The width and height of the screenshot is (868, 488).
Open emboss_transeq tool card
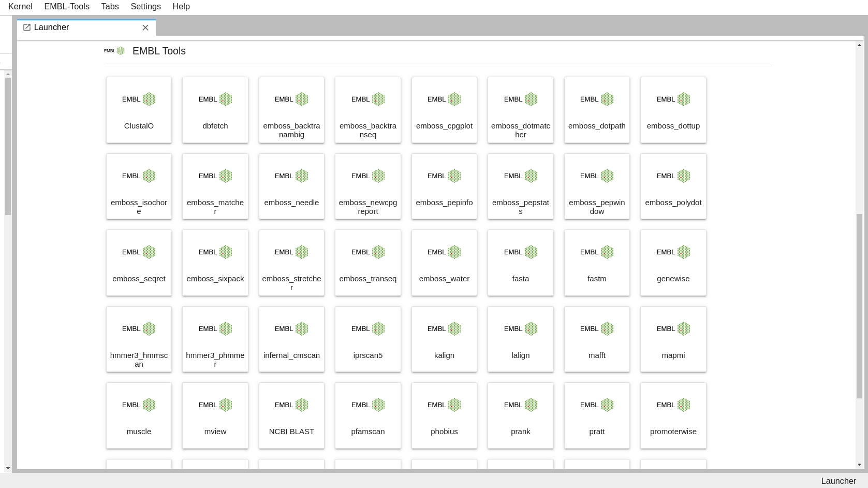pyautogui.click(x=368, y=263)
